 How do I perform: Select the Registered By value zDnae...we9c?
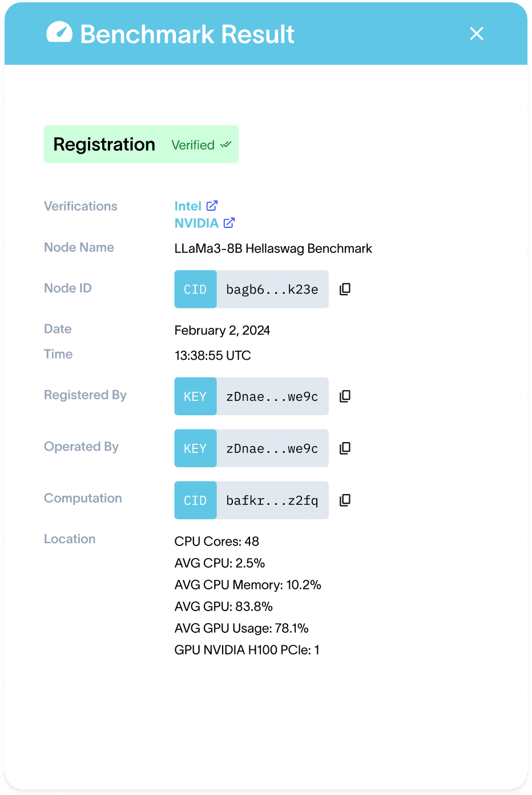click(272, 396)
